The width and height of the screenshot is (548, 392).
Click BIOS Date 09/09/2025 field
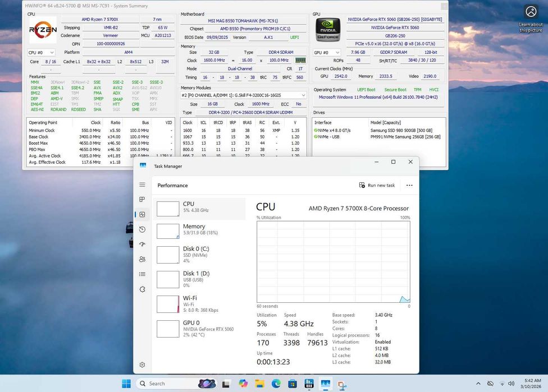click(217, 38)
